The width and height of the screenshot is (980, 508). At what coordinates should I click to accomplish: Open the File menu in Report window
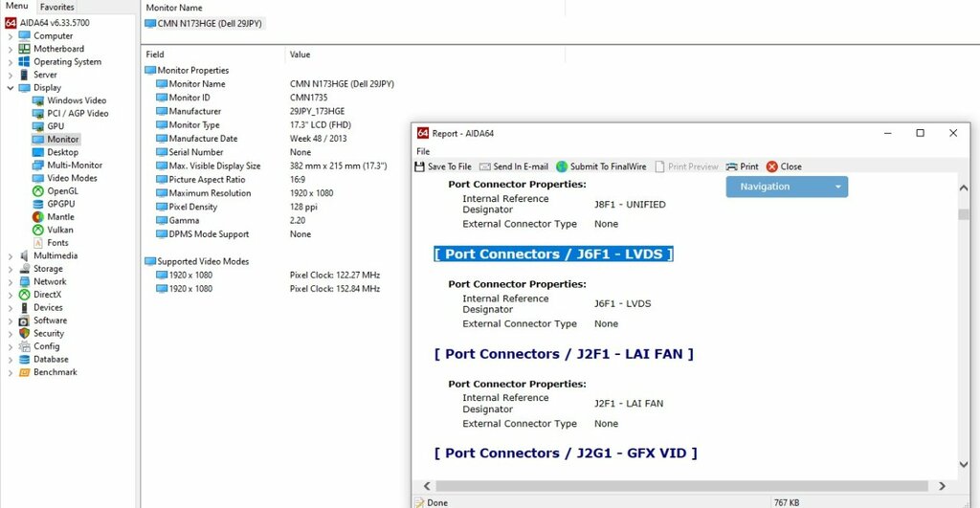pos(423,151)
